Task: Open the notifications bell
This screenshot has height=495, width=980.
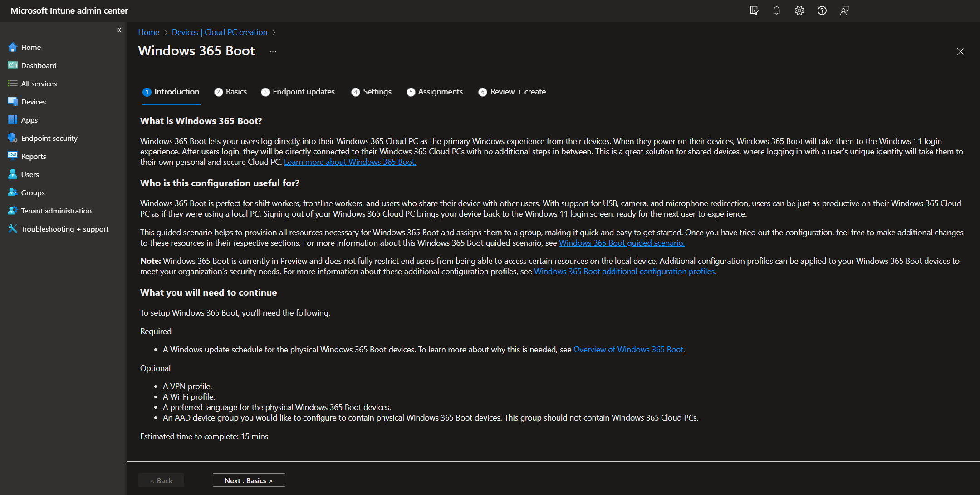Action: pyautogui.click(x=777, y=10)
